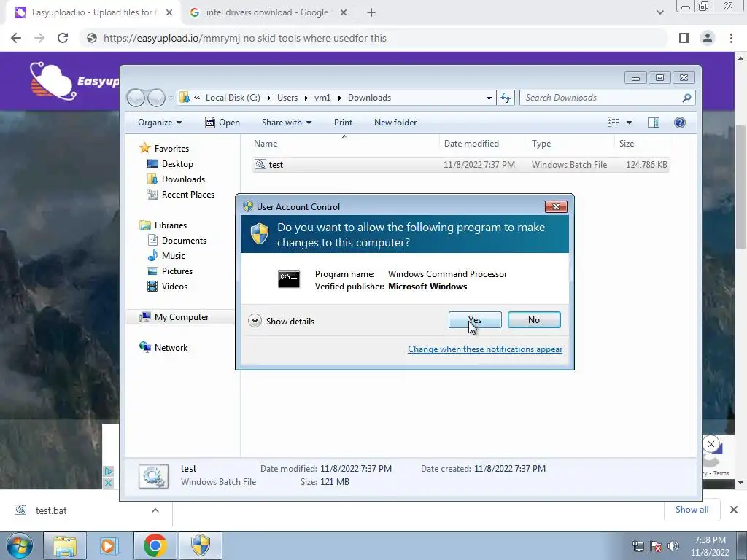Click the No button in User Account Control
This screenshot has height=560, width=747.
(x=533, y=320)
